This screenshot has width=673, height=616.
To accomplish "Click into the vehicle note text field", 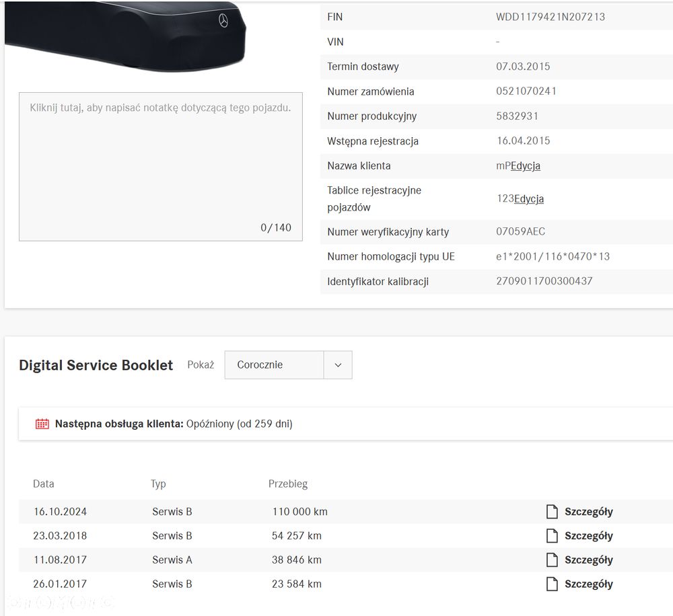I will pos(161,166).
